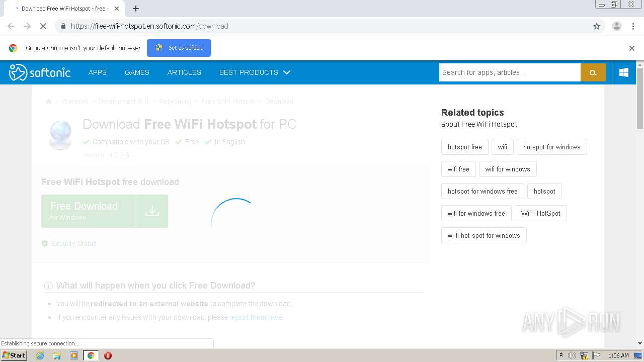Click the Development & IT breadcrumb
Viewport: 644px width, 362px height.
(x=124, y=102)
